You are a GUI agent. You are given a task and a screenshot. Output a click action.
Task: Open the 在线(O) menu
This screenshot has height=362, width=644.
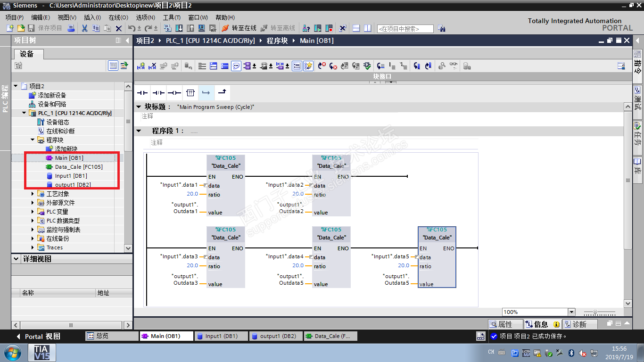tap(118, 17)
